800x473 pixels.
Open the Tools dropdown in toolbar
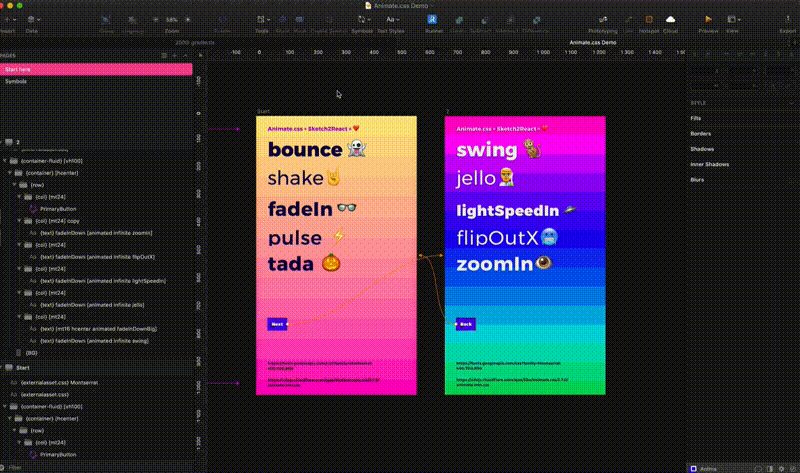(x=263, y=19)
